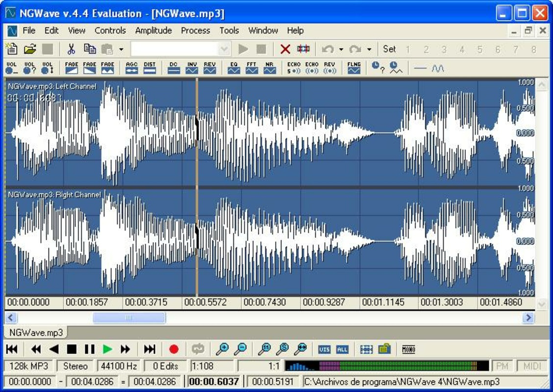The height and width of the screenshot is (392, 553).
Task: Create a new file with the New icon
Action: (12, 49)
